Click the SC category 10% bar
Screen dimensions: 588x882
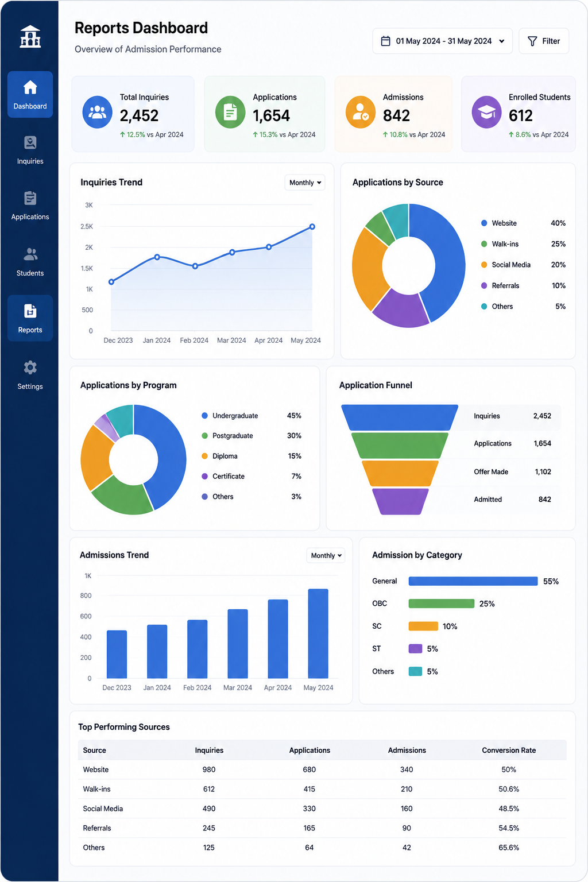pyautogui.click(x=423, y=626)
